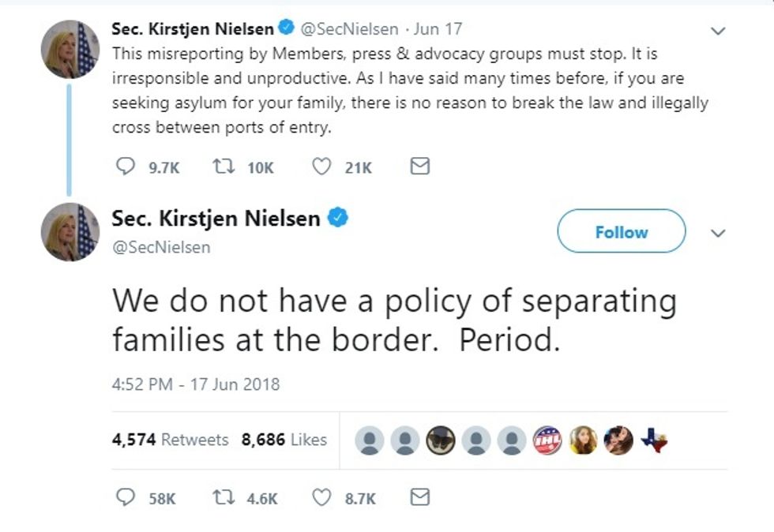The image size is (774, 532).
Task: Open the 4,574 Retweets list
Action: click(x=171, y=439)
